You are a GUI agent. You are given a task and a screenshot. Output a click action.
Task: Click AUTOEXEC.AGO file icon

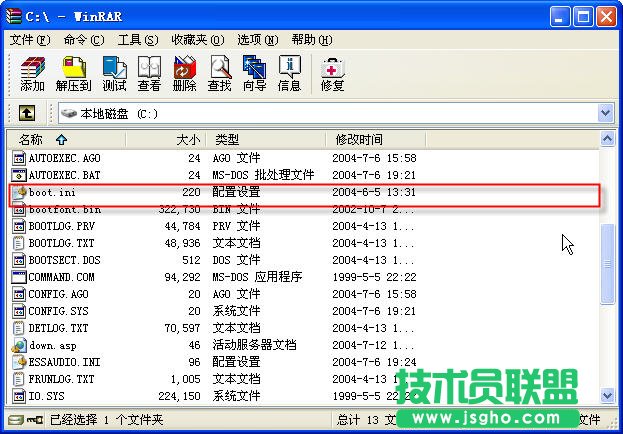[x=19, y=158]
